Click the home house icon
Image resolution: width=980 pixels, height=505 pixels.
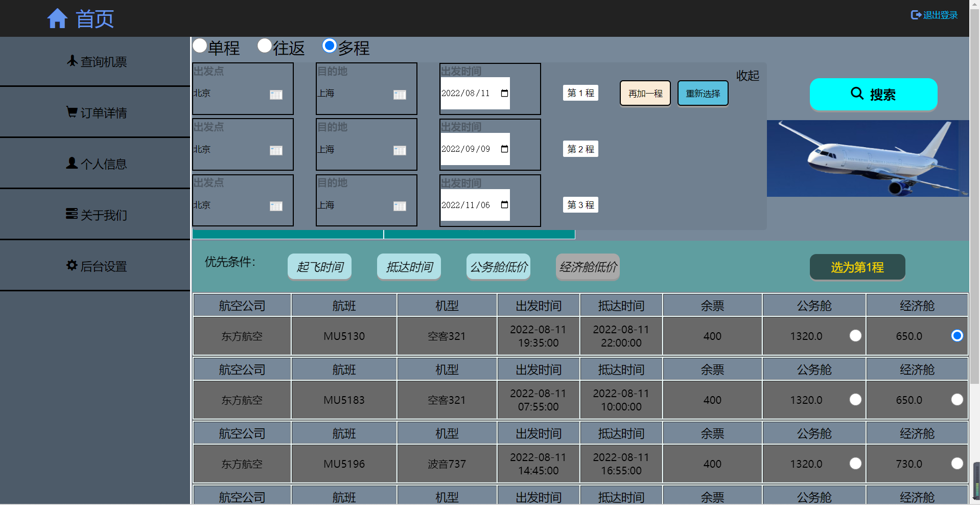(57, 19)
